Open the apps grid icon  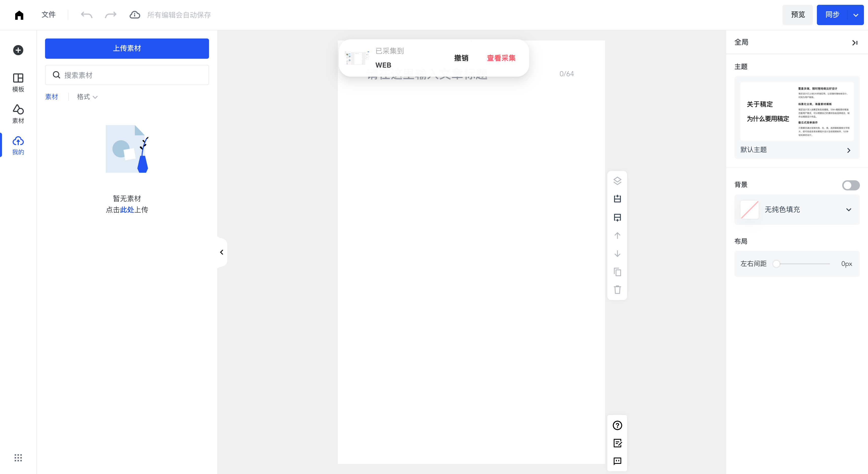tap(18, 458)
